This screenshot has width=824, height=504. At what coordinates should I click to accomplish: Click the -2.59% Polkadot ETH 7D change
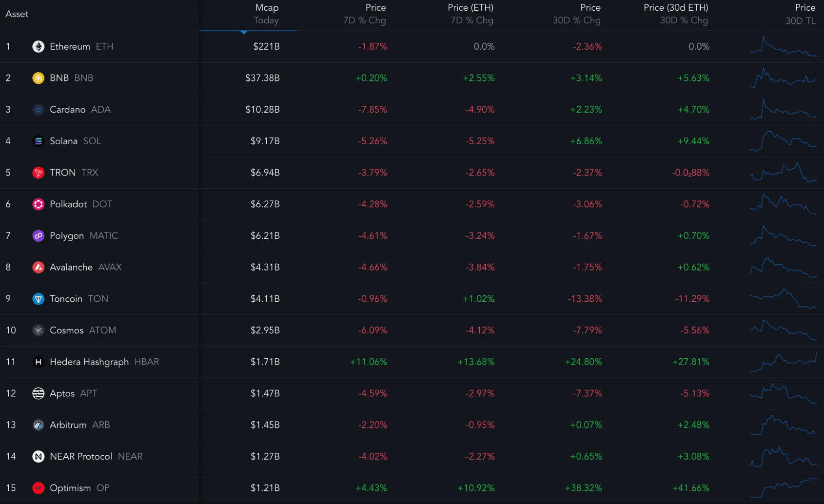pos(480,204)
